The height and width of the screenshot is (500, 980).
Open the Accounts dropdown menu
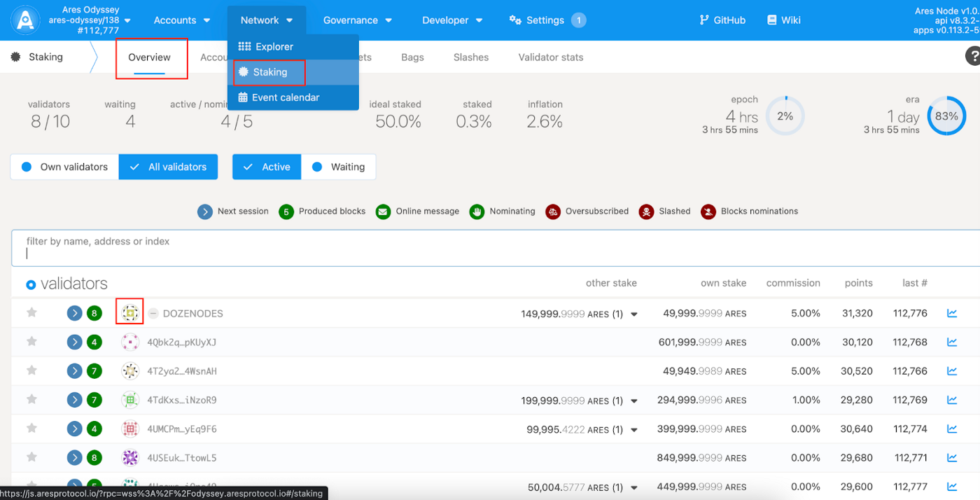[182, 20]
